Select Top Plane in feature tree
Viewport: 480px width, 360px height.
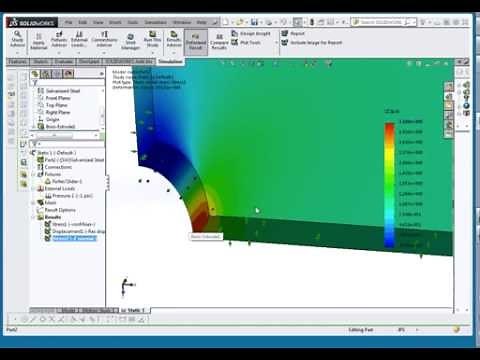(x=53, y=105)
